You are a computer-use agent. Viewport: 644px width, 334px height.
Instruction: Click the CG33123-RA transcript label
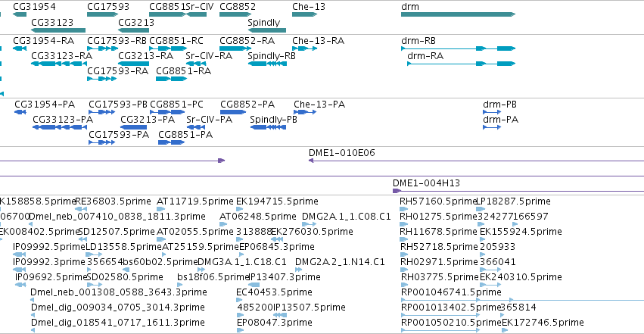coord(61,56)
